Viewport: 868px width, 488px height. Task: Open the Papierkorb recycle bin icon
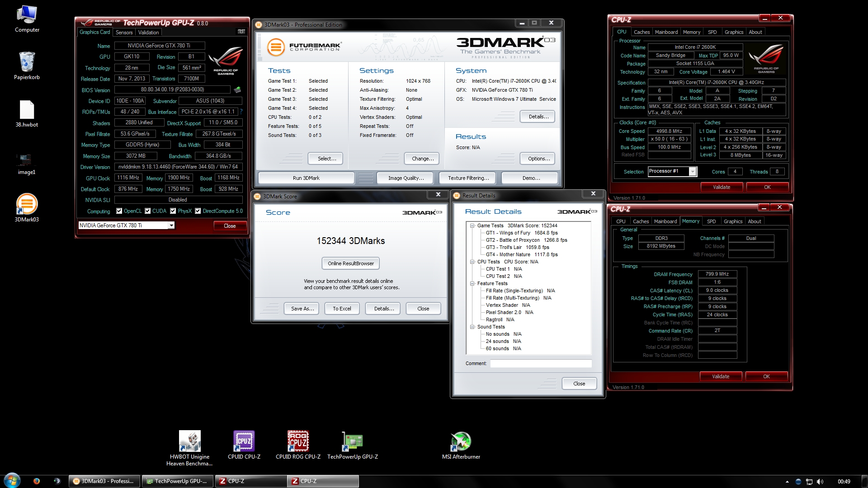point(27,66)
